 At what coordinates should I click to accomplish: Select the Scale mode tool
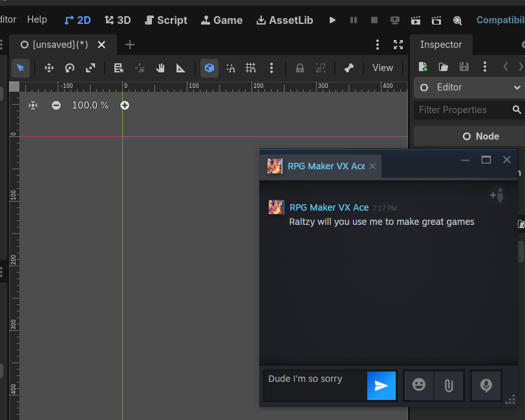91,68
